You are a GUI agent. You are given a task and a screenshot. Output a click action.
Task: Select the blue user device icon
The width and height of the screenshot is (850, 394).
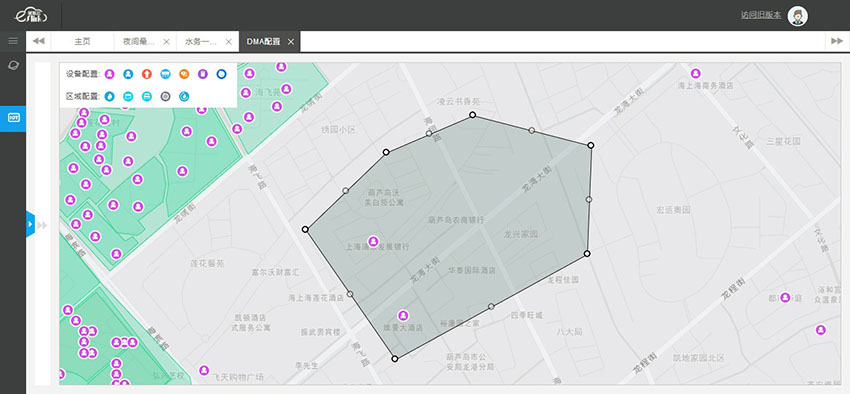pyautogui.click(x=128, y=74)
